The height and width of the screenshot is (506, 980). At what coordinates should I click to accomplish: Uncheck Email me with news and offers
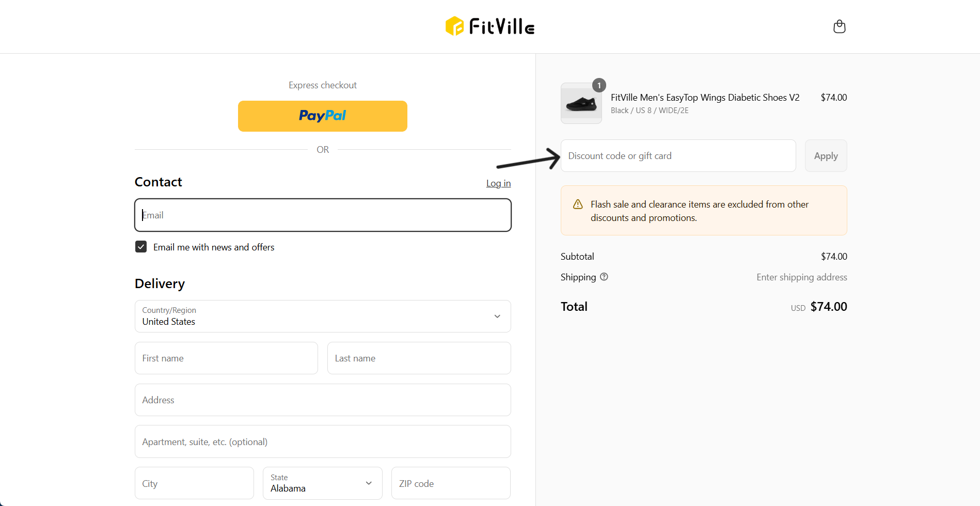pos(141,247)
